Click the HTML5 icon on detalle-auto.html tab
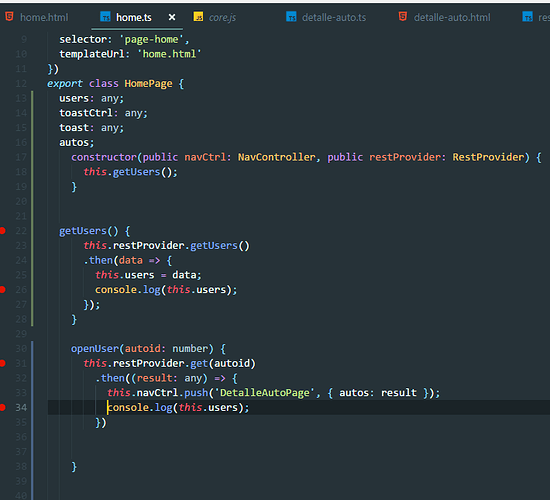The width and height of the screenshot is (550, 500). coord(403,16)
